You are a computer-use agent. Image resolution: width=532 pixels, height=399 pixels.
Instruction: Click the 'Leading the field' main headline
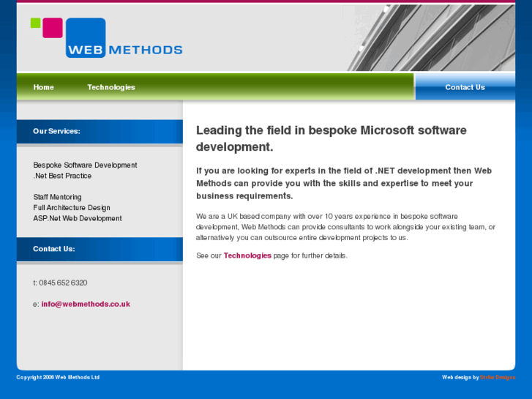[x=331, y=138]
